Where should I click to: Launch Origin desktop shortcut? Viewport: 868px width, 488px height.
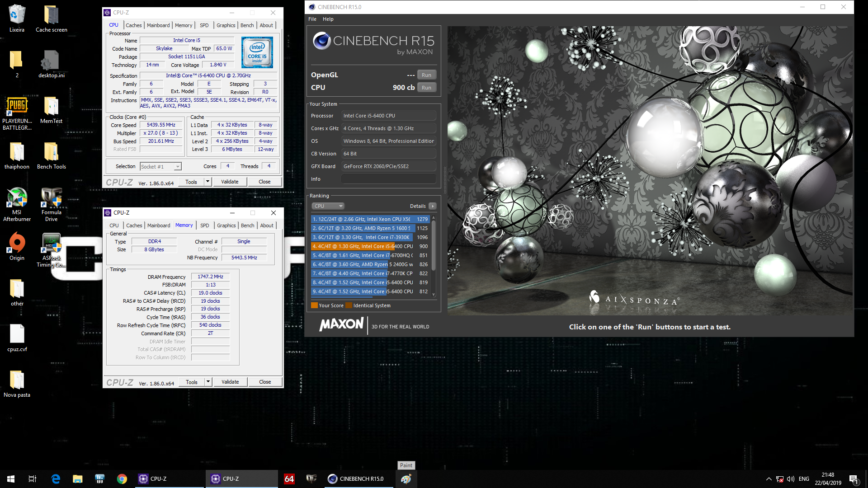(17, 247)
